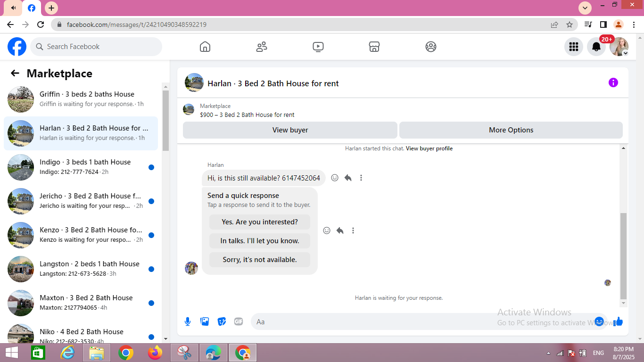Send 'Yes. Are you interested?' quick response
The width and height of the screenshot is (644, 362).
(260, 222)
